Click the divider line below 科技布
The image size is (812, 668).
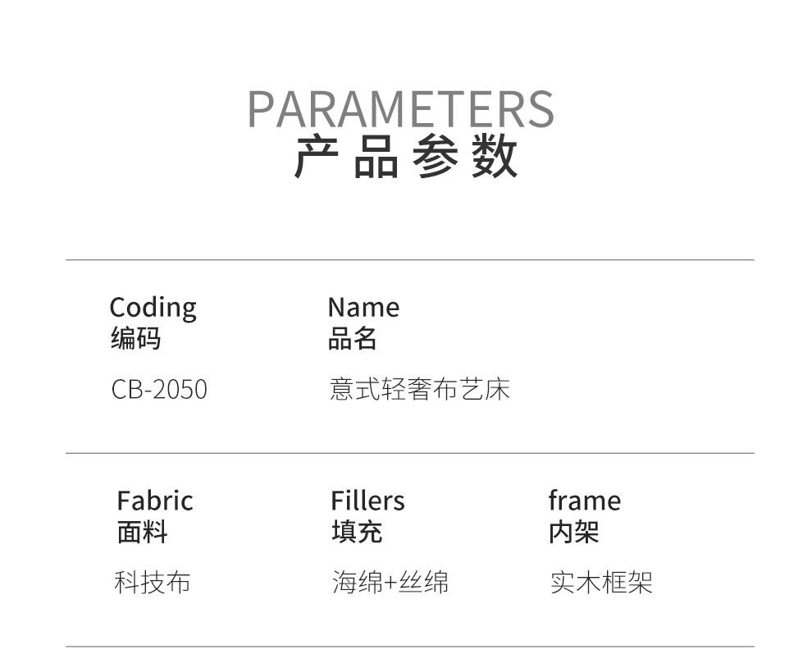click(x=409, y=647)
